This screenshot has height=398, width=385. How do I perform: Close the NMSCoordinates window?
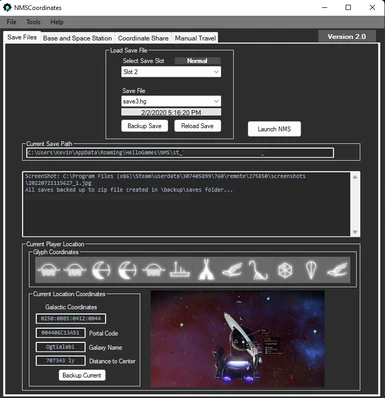(372, 7)
